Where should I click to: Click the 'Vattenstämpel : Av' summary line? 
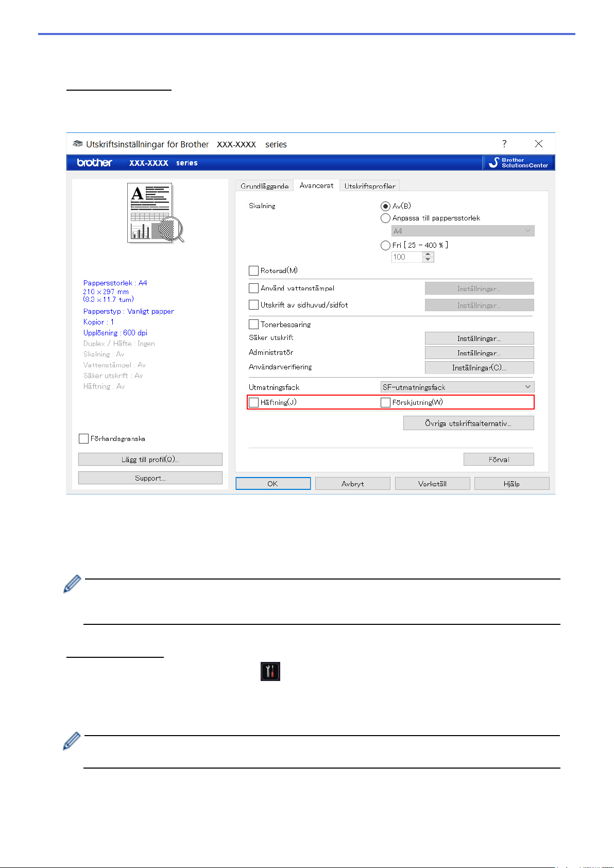click(115, 365)
